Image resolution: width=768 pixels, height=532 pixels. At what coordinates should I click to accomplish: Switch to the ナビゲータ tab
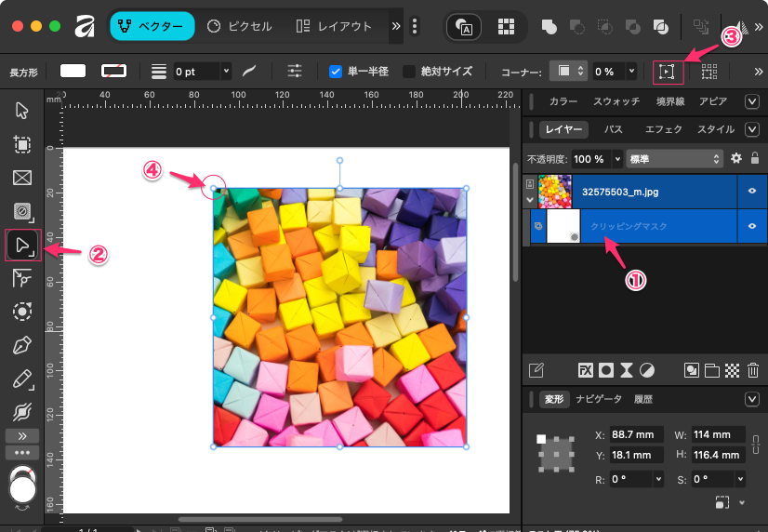coord(599,399)
